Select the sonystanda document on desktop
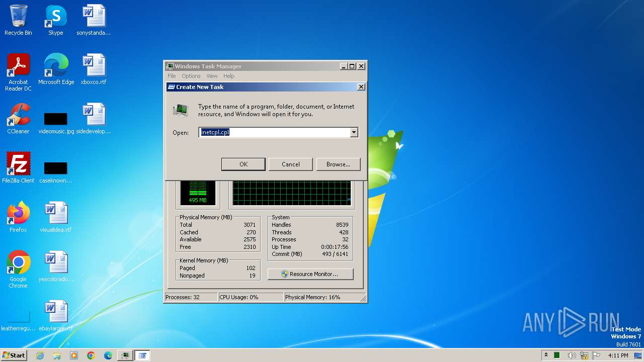Screen dimensions: 644x362 click(94, 20)
